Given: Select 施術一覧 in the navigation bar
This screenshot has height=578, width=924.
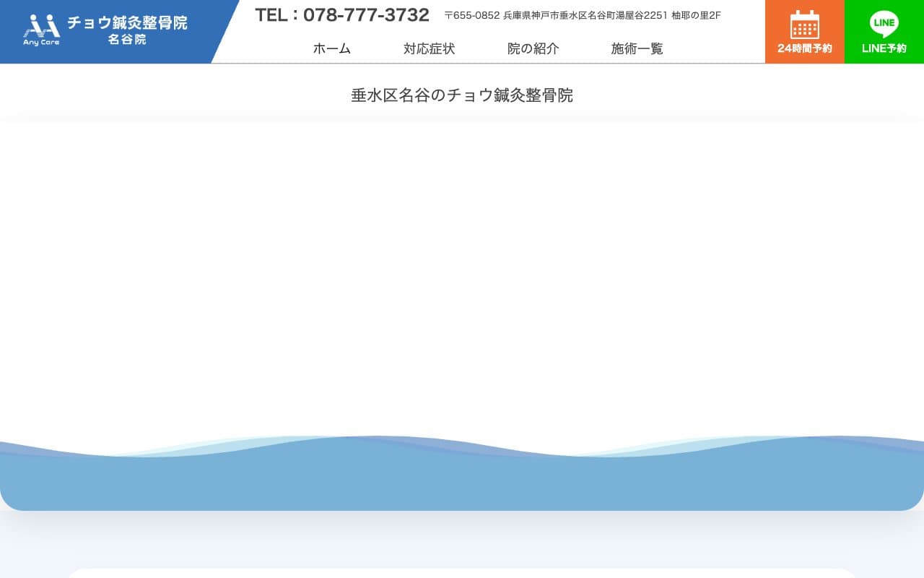Looking at the screenshot, I should click(637, 48).
